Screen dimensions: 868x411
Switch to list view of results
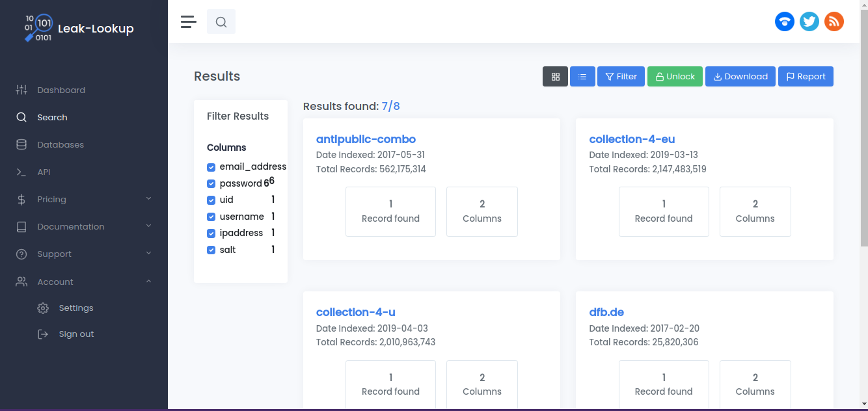[x=582, y=76]
